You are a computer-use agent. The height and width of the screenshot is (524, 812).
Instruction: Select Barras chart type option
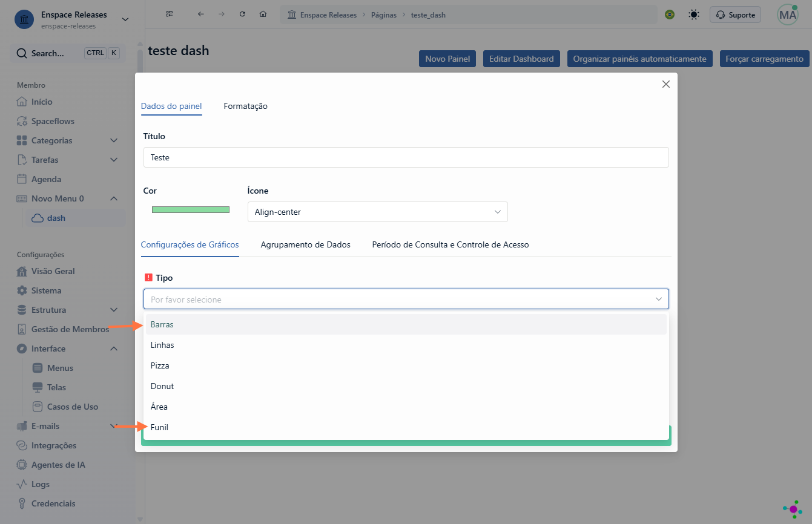click(406, 324)
